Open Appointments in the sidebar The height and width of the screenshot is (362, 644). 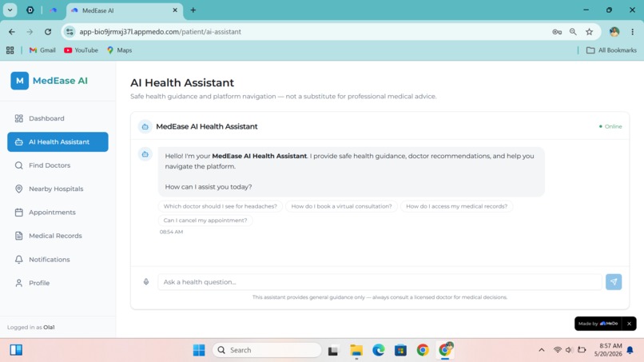[x=58, y=212]
